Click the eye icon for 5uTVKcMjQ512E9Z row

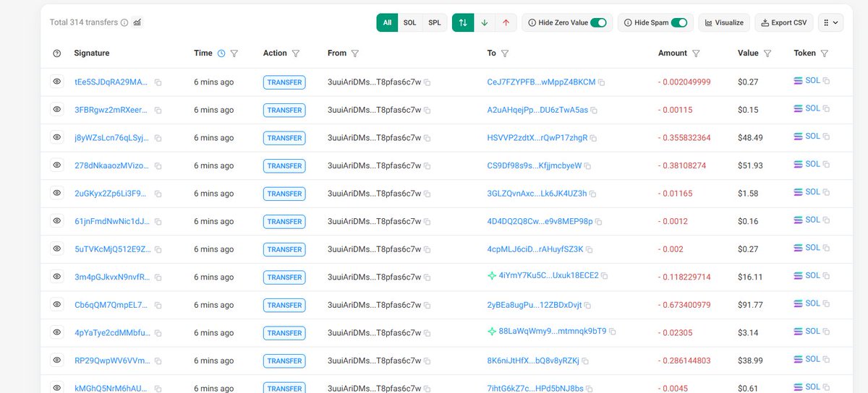tap(57, 249)
